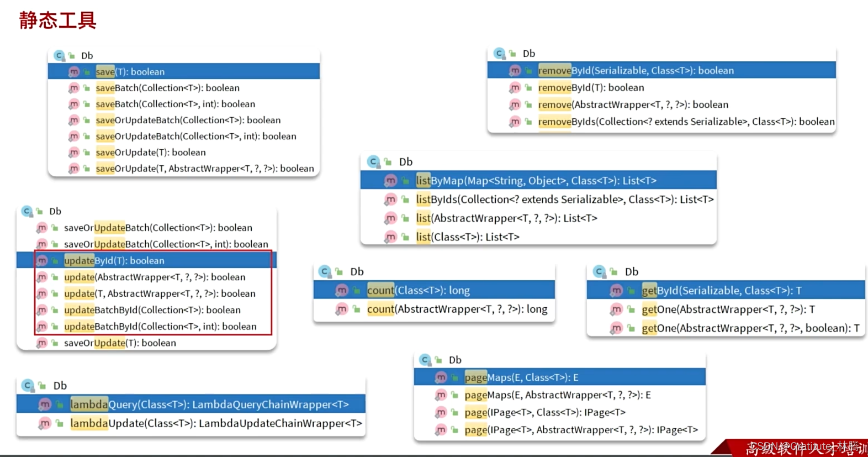This screenshot has width=868, height=457.
Task: Click method icon beside lambdaUpdate
Action: click(45, 423)
